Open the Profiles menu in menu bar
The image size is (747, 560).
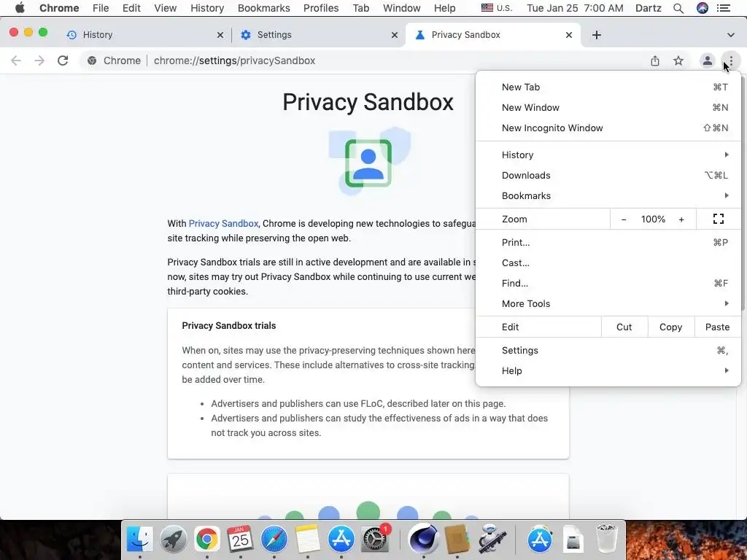coord(321,8)
